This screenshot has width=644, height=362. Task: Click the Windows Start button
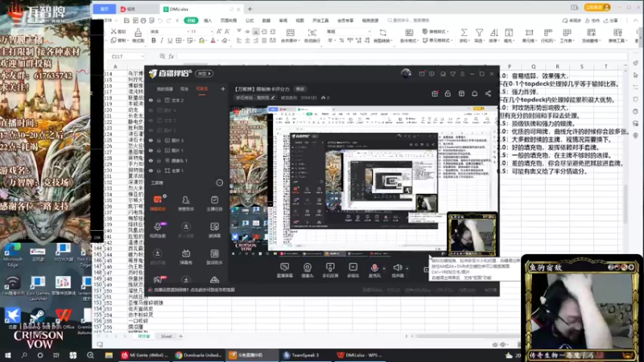coord(8,356)
